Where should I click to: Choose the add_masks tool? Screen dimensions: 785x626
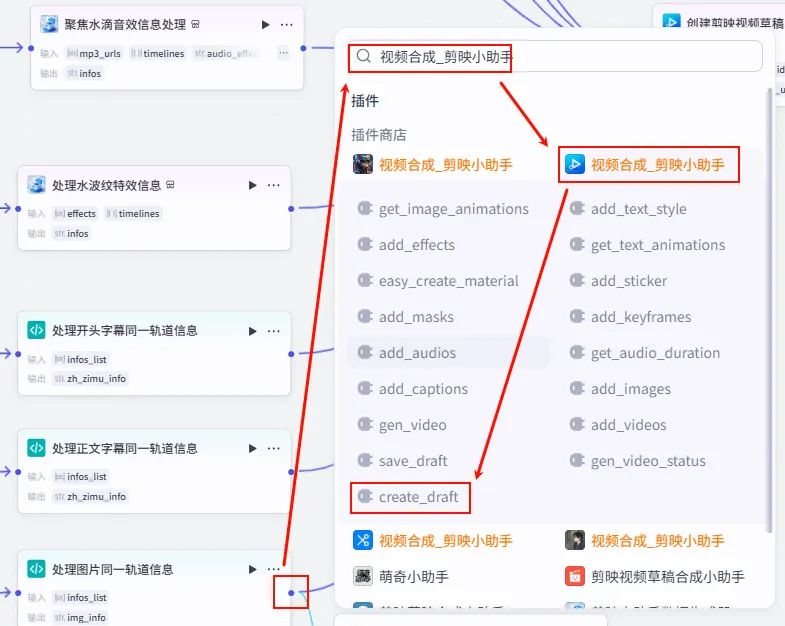click(406, 317)
